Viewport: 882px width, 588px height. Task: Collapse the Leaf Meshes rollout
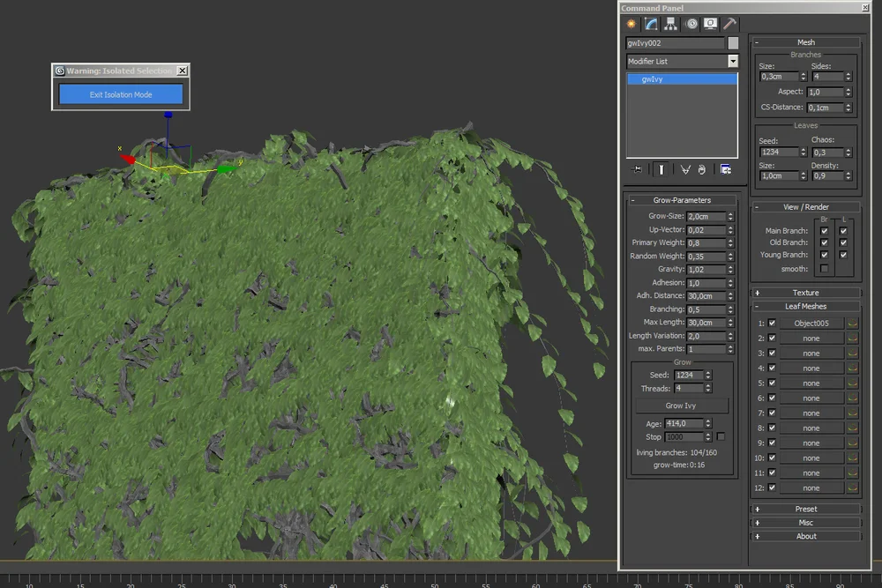[x=805, y=306]
